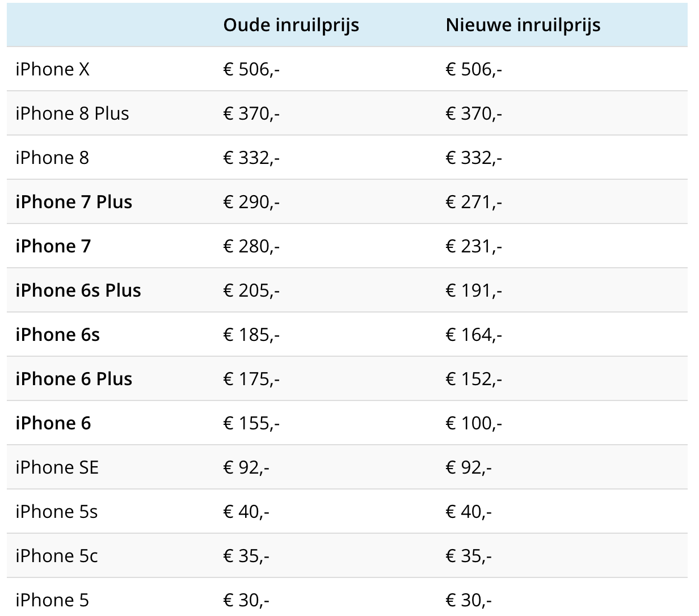Image resolution: width=699 pixels, height=616 pixels.
Task: Click the 'Nieuwe inruilprijs' column header
Action: [x=523, y=25]
